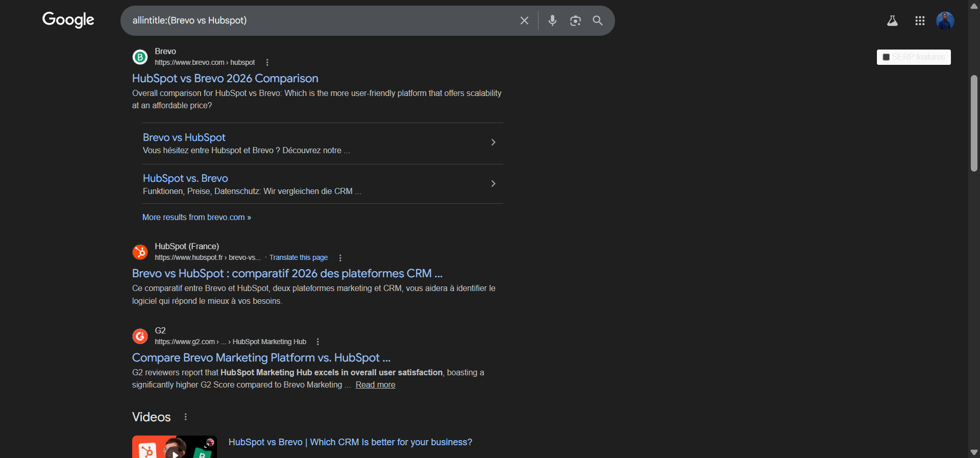Expand chevron on Brevo vs HubSpot sitelink

coord(493,142)
